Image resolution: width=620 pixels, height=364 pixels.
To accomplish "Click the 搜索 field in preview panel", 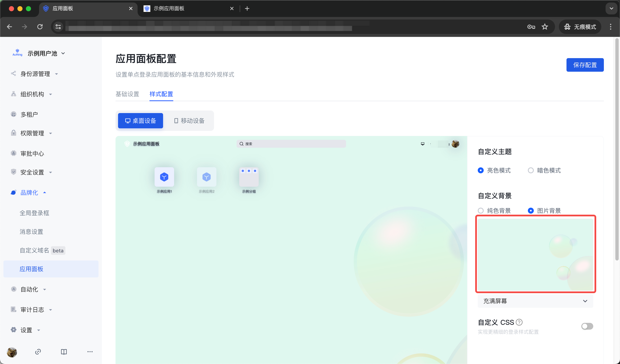I will point(291,144).
